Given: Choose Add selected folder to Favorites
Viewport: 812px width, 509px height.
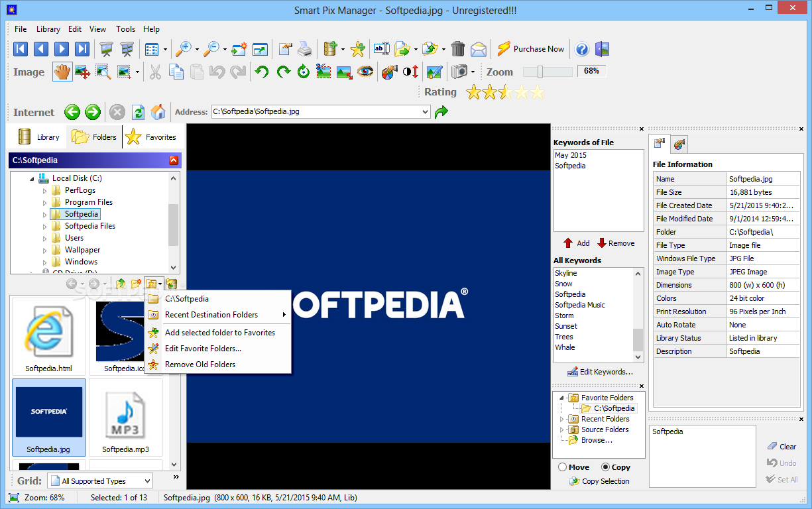Looking at the screenshot, I should tap(218, 333).
